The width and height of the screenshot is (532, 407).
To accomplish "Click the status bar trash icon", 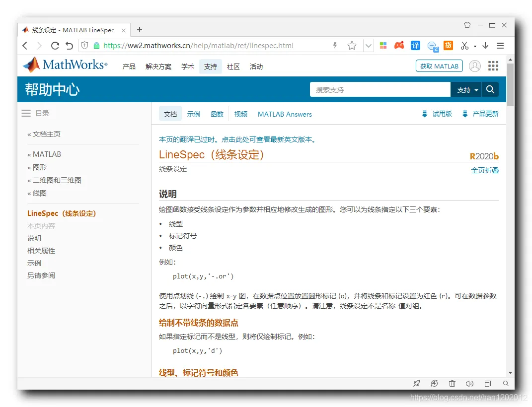I will pos(452,384).
